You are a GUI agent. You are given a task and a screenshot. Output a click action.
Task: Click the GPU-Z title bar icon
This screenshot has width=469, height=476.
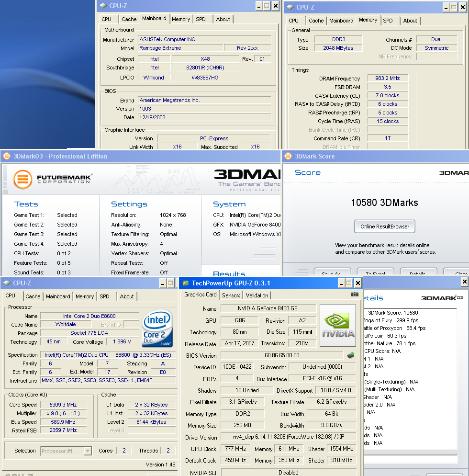[x=185, y=283]
